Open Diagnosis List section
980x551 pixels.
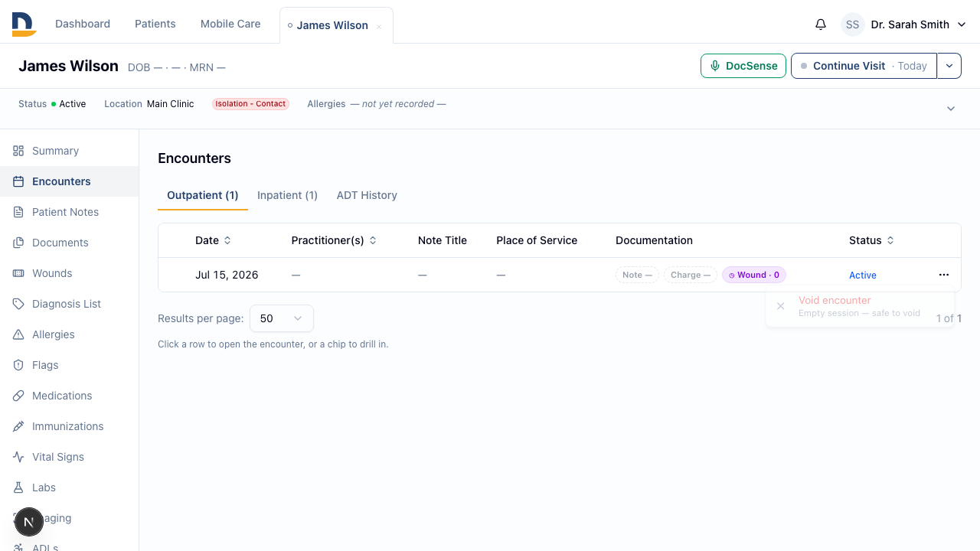point(69,304)
